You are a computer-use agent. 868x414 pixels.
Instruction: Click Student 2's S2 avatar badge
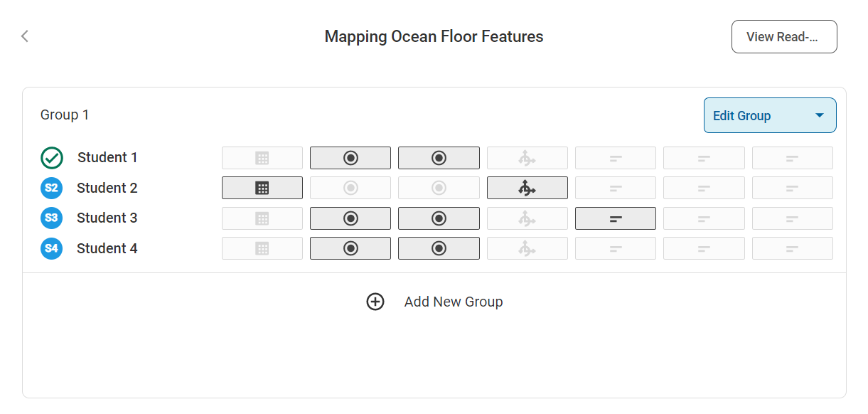click(52, 189)
